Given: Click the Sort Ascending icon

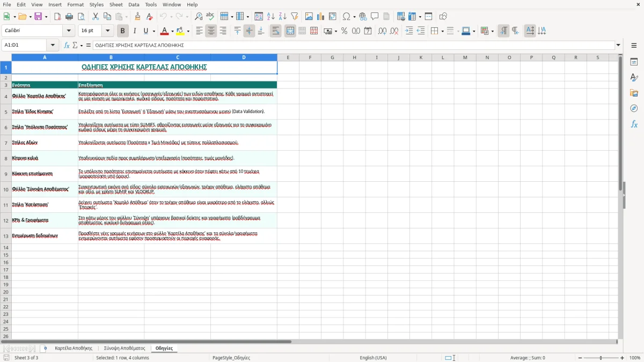Looking at the screenshot, I should 271,17.
